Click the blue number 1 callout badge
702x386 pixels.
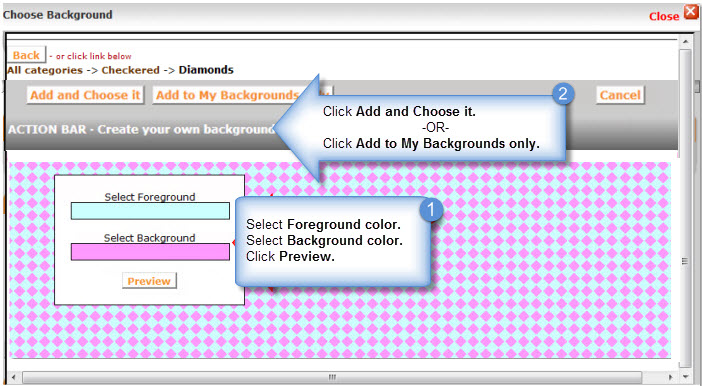pos(431,210)
